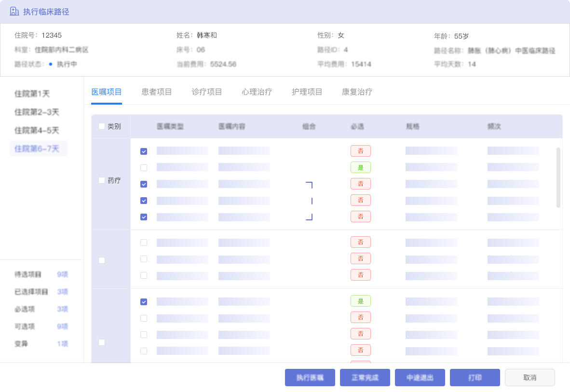
Task: Show the 康复治疗 tab
Action: point(357,92)
